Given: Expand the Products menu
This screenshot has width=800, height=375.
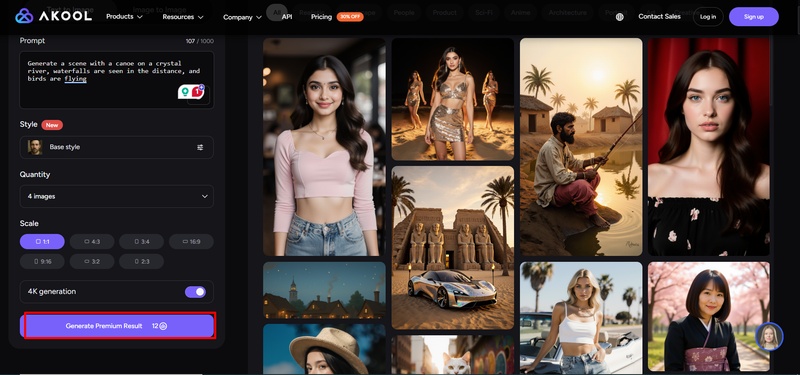Looking at the screenshot, I should [x=124, y=17].
